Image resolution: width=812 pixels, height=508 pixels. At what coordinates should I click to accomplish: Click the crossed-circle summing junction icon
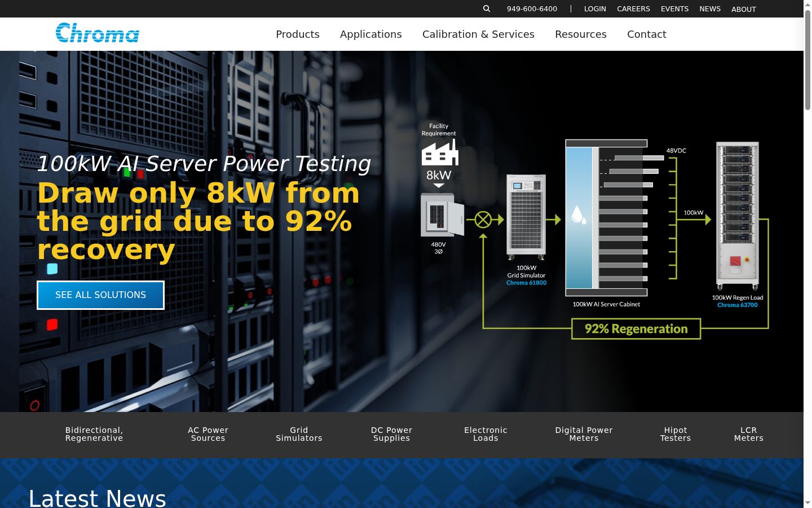click(x=483, y=220)
